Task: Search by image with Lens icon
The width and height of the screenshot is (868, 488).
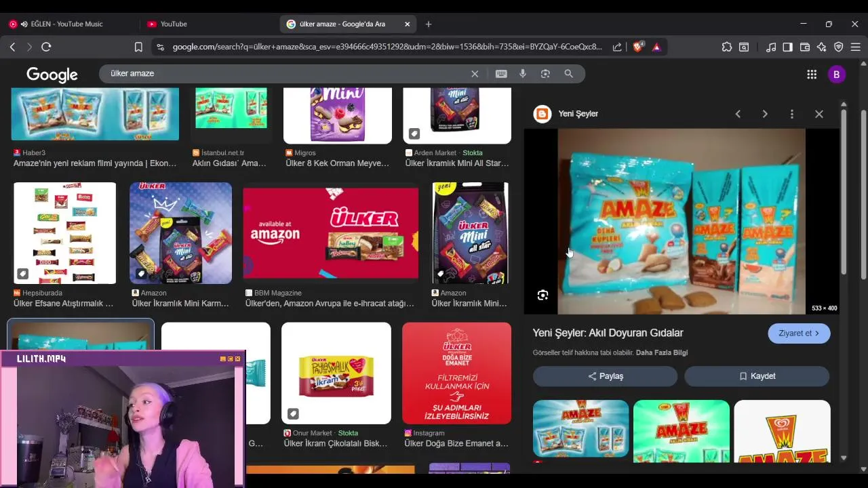Action: (x=545, y=73)
